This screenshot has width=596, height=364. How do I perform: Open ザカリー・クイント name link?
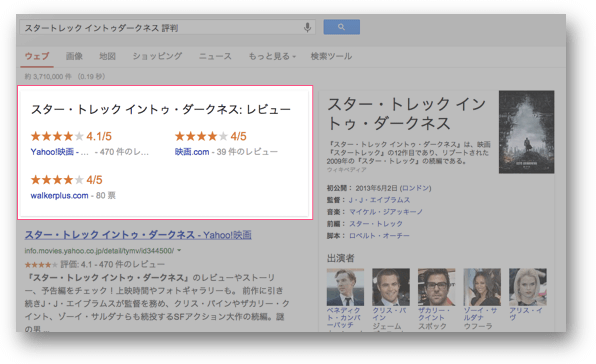(x=434, y=314)
